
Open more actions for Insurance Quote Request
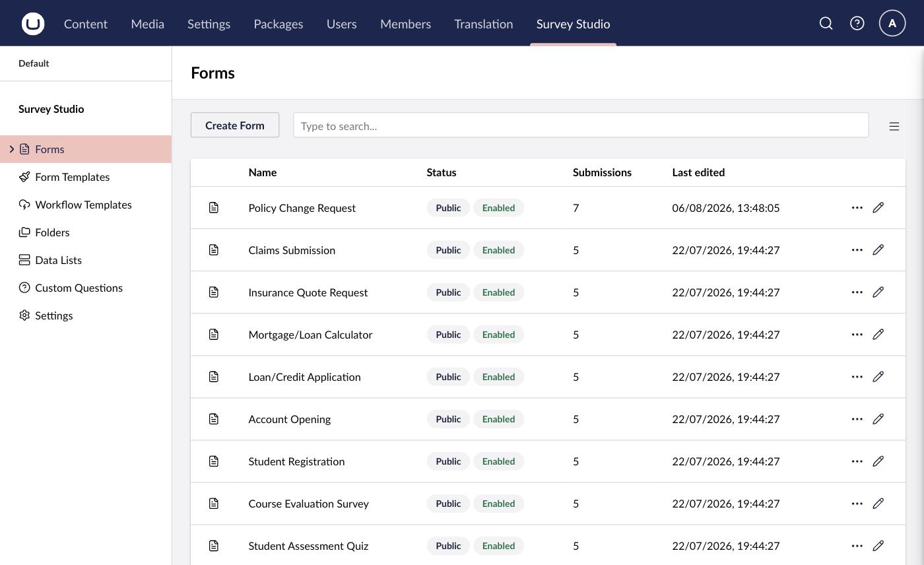(857, 292)
